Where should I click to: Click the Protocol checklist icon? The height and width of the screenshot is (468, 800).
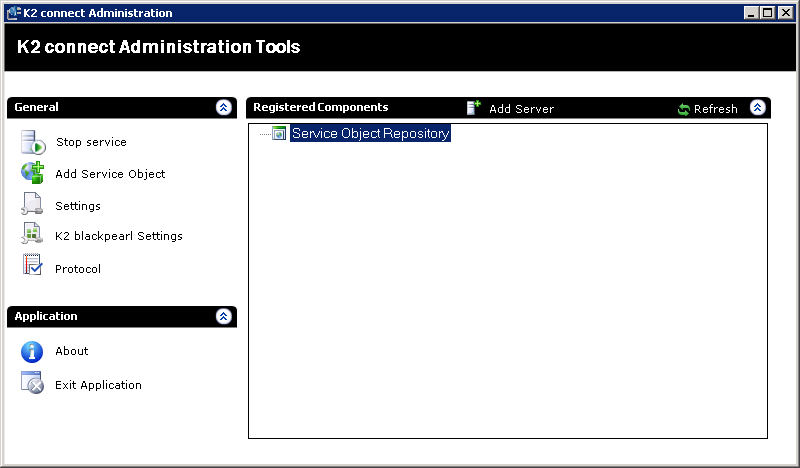pos(32,265)
